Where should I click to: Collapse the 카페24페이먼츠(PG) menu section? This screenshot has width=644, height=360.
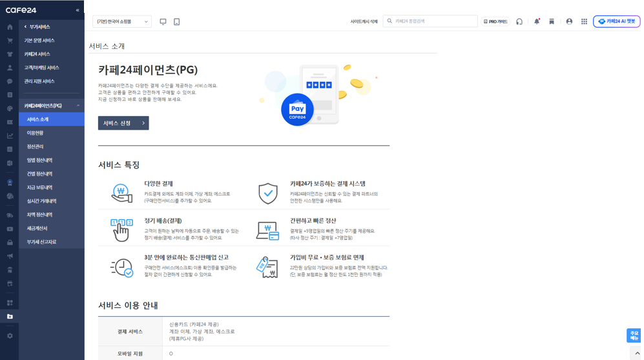point(78,106)
